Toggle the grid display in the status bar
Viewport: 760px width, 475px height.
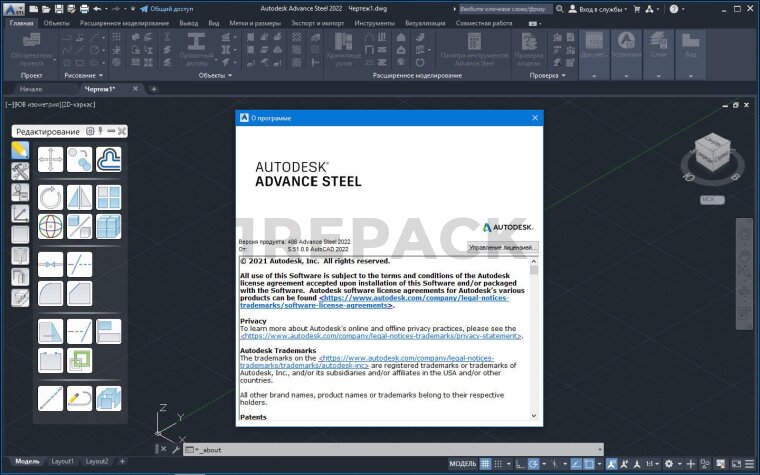click(x=487, y=464)
